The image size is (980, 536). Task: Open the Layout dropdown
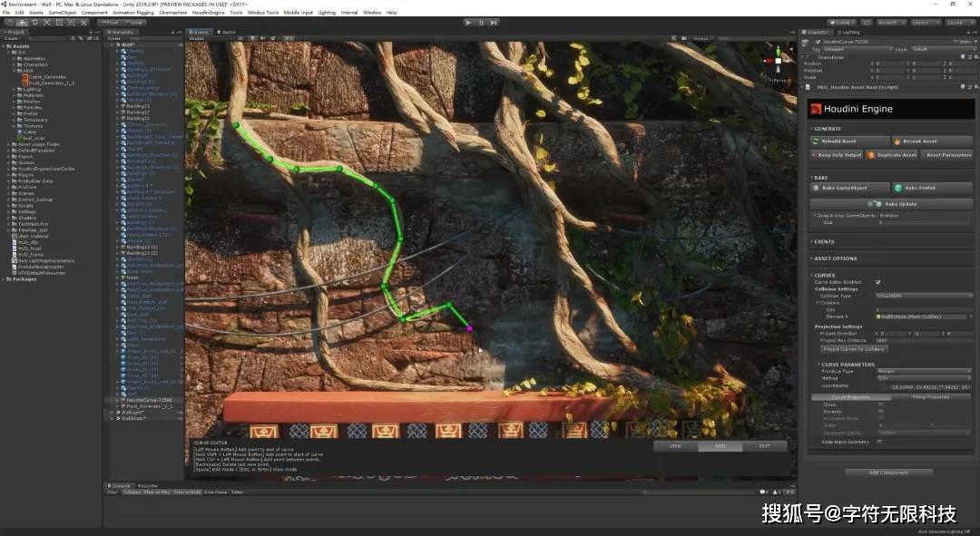[x=956, y=22]
